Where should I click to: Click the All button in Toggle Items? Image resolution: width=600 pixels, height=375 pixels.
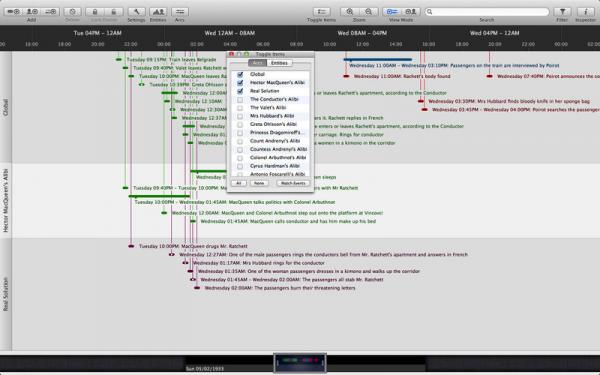click(x=239, y=183)
